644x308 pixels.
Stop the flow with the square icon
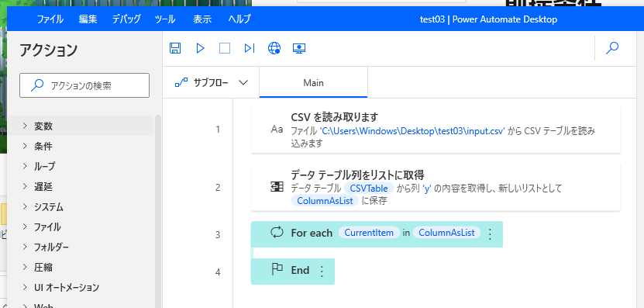tap(225, 48)
